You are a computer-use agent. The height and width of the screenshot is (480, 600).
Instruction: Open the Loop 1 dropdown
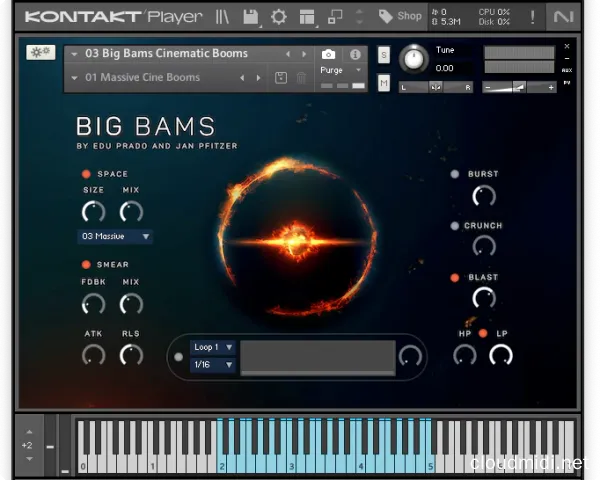[x=213, y=348]
